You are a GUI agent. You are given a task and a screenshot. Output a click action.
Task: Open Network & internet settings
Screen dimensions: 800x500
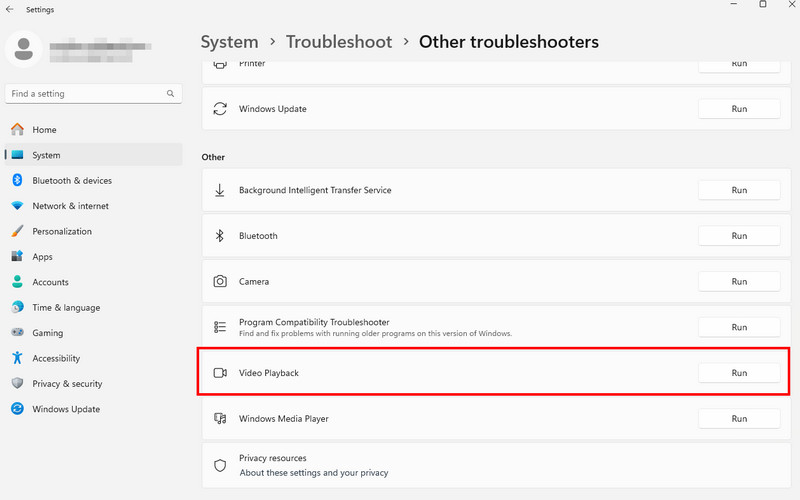tap(70, 206)
